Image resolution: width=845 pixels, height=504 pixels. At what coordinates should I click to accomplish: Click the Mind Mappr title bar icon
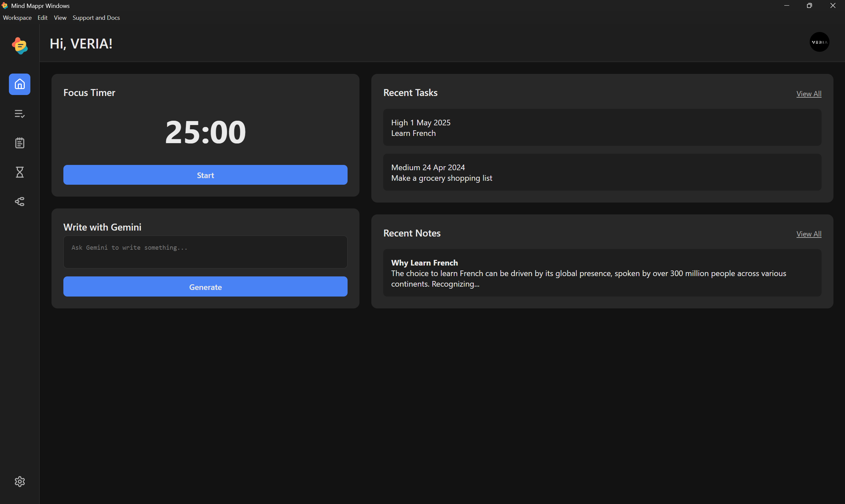[5, 5]
